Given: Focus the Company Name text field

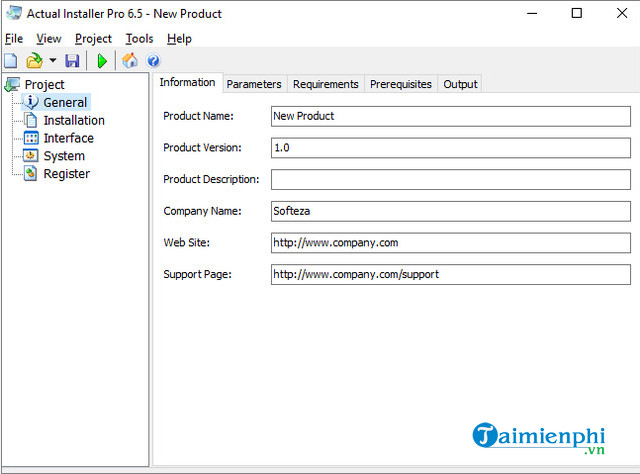Looking at the screenshot, I should pos(450,212).
